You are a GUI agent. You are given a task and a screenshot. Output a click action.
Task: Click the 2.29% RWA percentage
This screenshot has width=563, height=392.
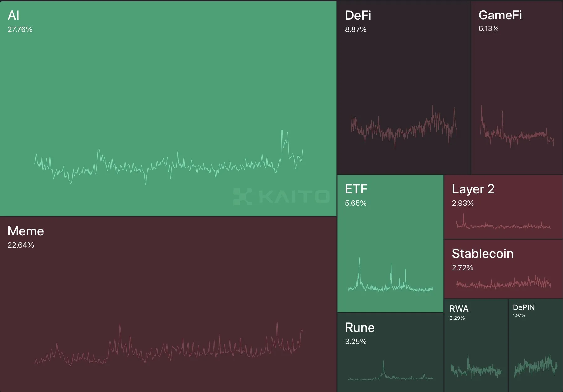[457, 318]
